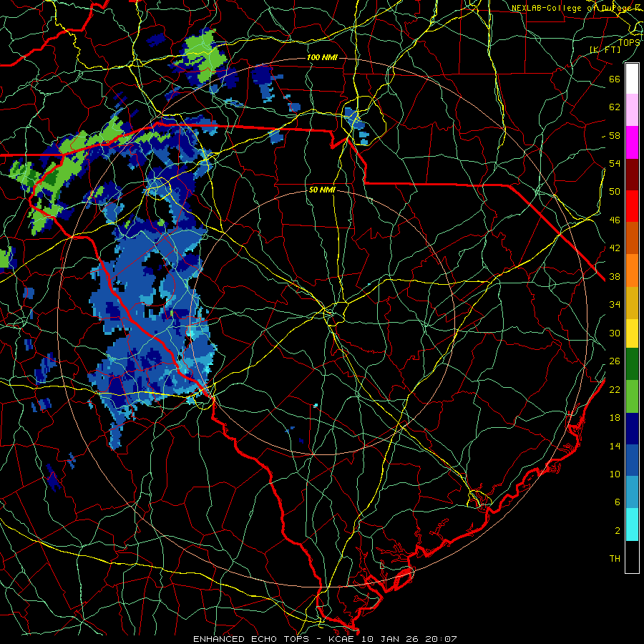Click legend value "58"
644x644 pixels.
click(x=615, y=135)
